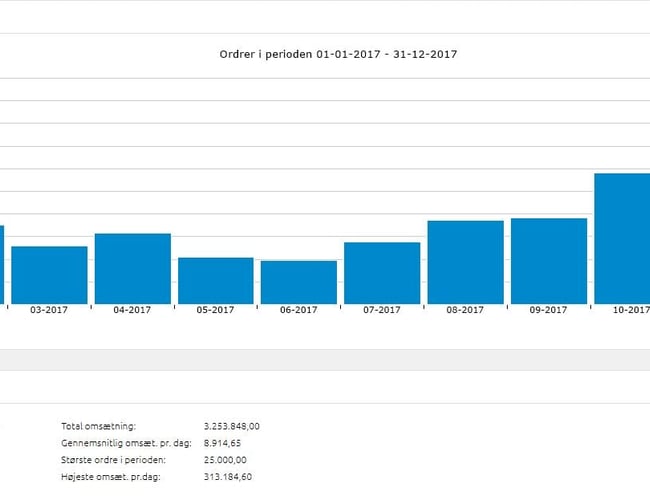Click the value '313.184,60'
Screen dimensions: 650x500
click(228, 477)
